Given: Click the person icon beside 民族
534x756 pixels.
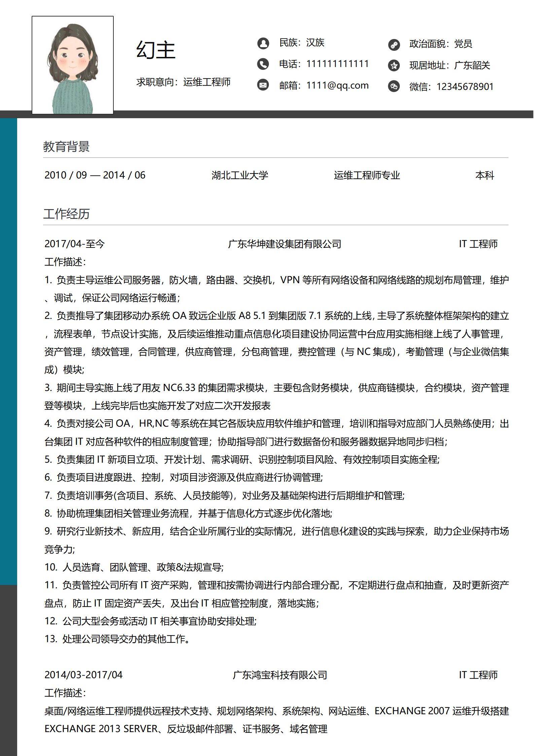Looking at the screenshot, I should point(263,43).
